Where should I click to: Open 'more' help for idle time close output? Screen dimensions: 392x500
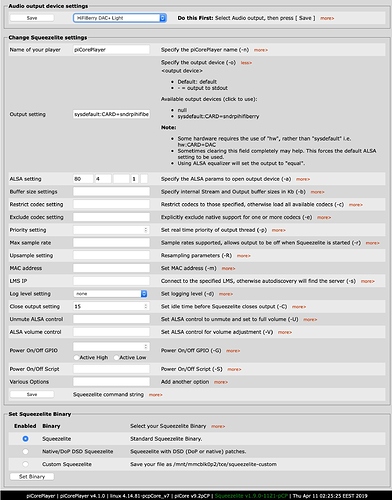point(299,307)
